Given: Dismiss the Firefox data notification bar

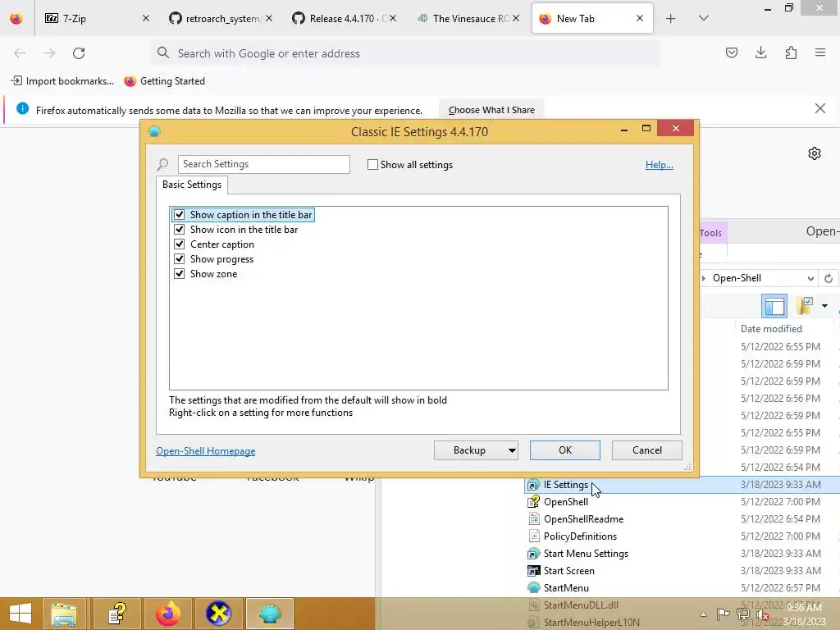Looking at the screenshot, I should pos(819,108).
